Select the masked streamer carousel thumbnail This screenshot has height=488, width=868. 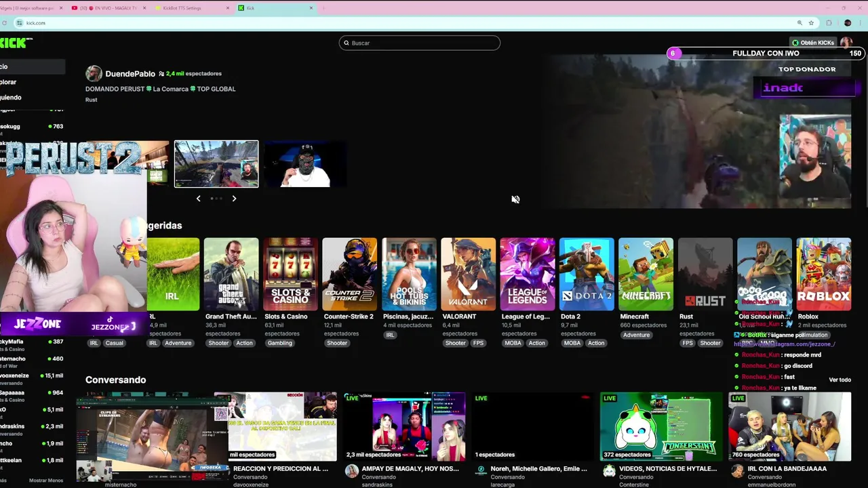pos(305,163)
